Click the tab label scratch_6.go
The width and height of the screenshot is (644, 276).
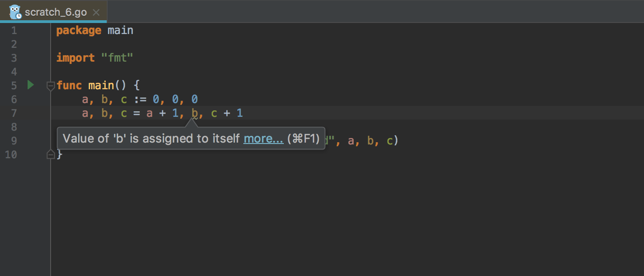(57, 12)
